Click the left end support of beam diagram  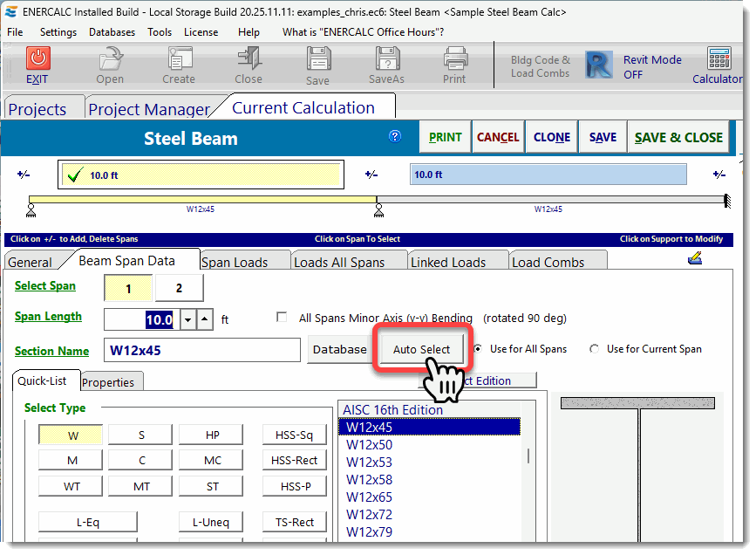[x=31, y=210]
